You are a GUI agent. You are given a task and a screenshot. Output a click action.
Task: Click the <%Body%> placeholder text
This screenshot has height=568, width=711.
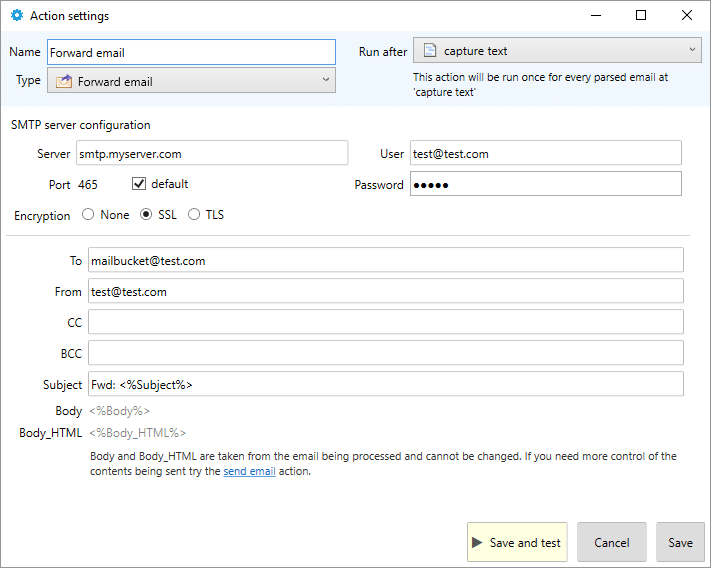coord(119,411)
